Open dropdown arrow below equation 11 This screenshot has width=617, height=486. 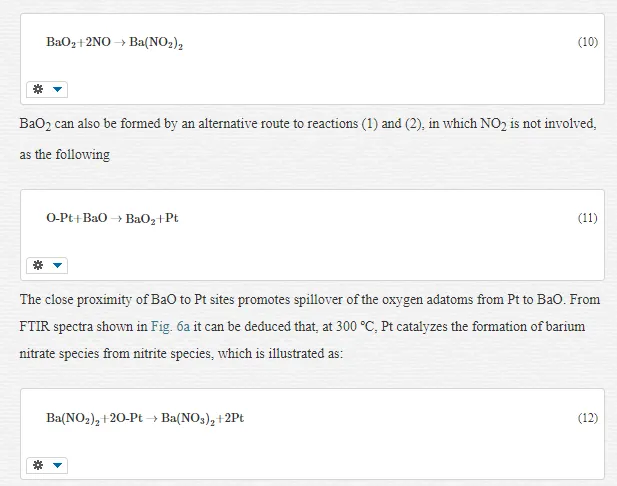coord(57,265)
